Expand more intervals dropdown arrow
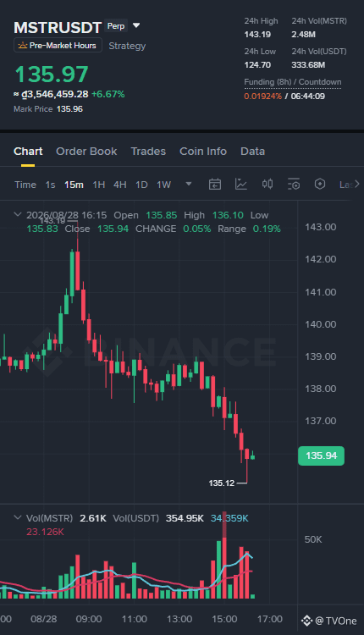364x635 pixels. coord(188,184)
